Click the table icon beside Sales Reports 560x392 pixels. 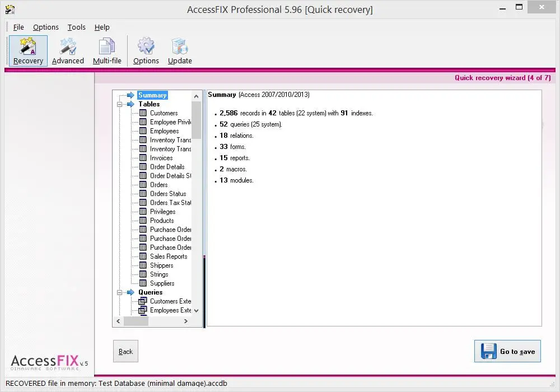(143, 256)
